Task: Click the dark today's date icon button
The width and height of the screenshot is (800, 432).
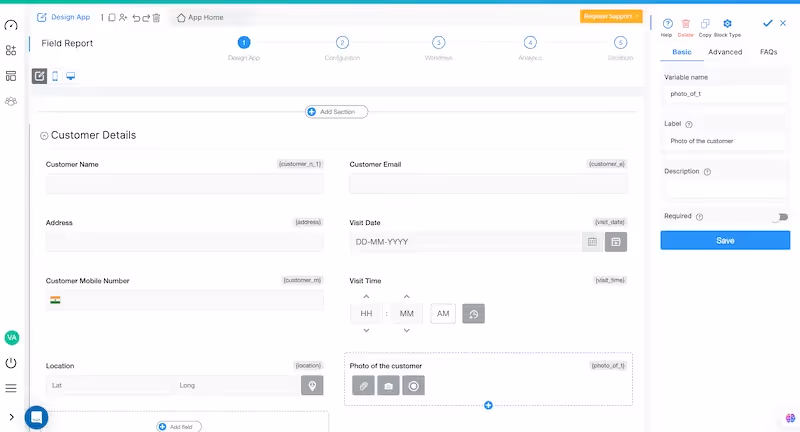Action: 616,242
